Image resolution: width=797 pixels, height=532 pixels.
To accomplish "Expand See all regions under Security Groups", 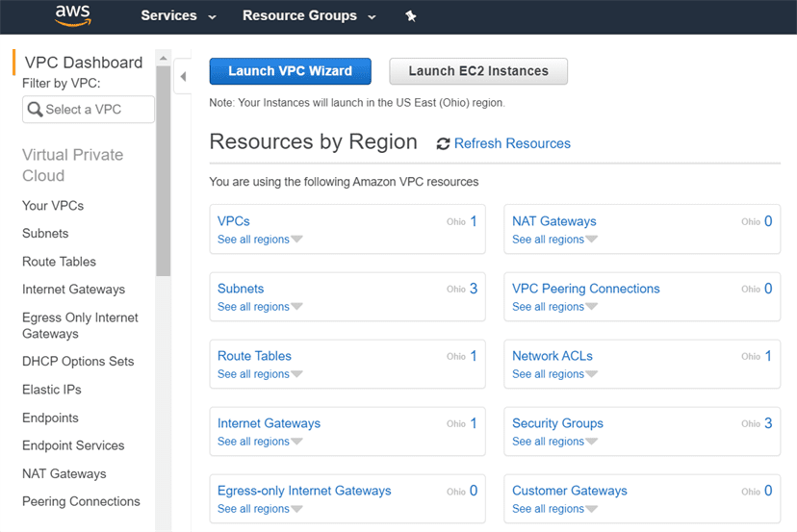I will (554, 442).
